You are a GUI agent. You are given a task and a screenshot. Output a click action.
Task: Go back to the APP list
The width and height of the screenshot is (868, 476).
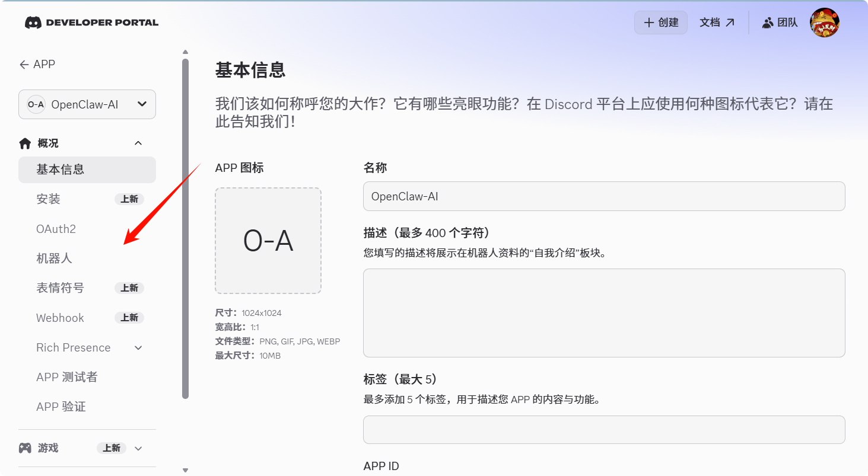(x=37, y=65)
